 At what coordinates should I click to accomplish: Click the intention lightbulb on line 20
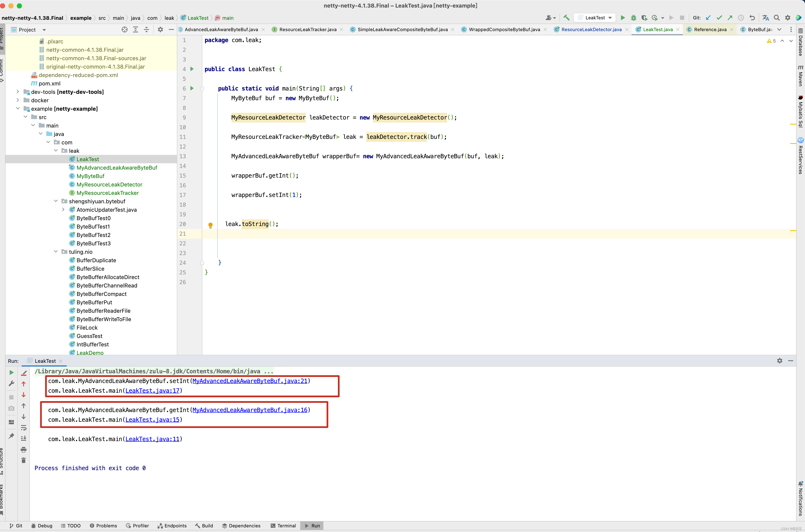point(211,225)
